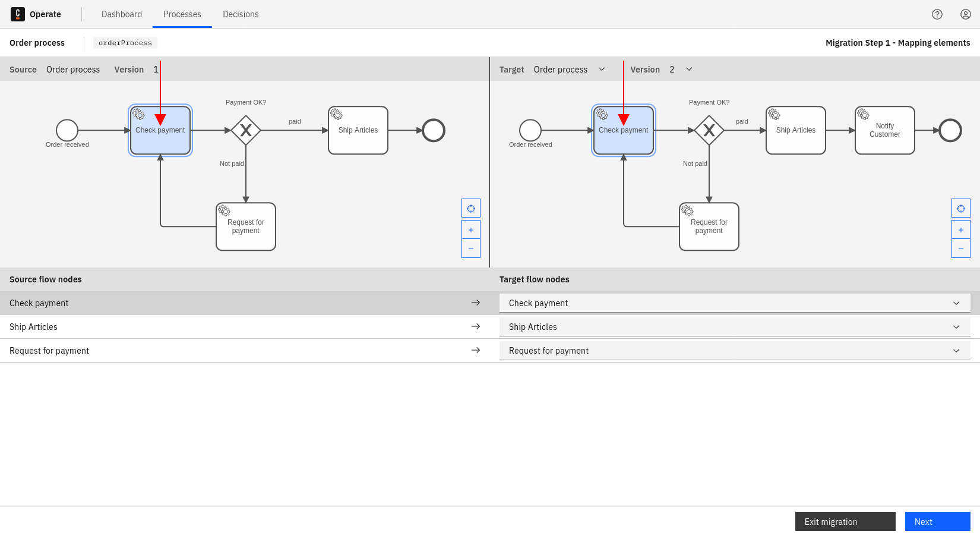Switch to the Decisions tab
The image size is (980, 535).
[x=241, y=14]
